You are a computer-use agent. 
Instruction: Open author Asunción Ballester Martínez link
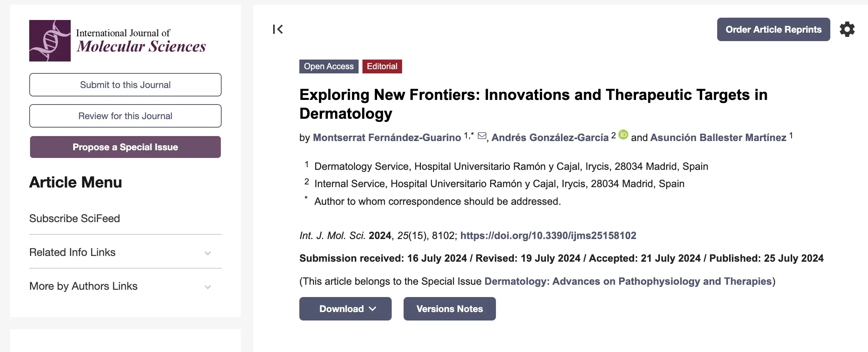[x=718, y=138]
